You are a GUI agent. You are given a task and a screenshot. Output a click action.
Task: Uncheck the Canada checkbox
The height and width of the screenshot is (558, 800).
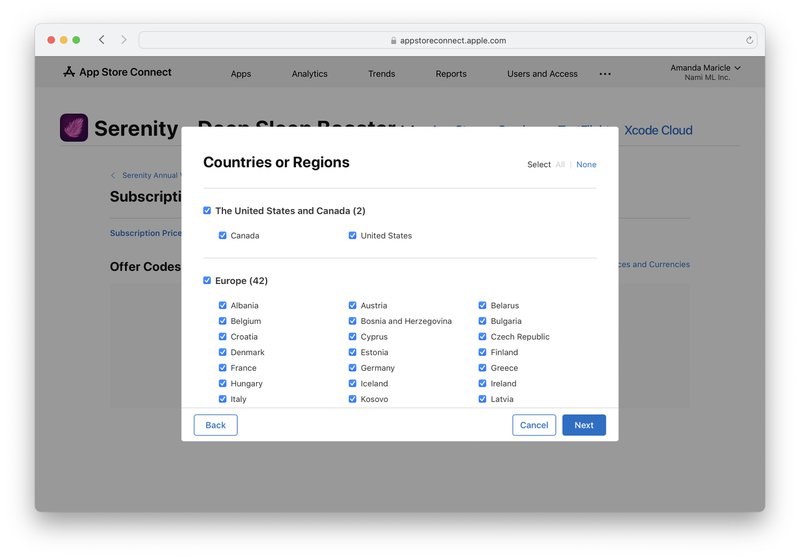point(222,235)
